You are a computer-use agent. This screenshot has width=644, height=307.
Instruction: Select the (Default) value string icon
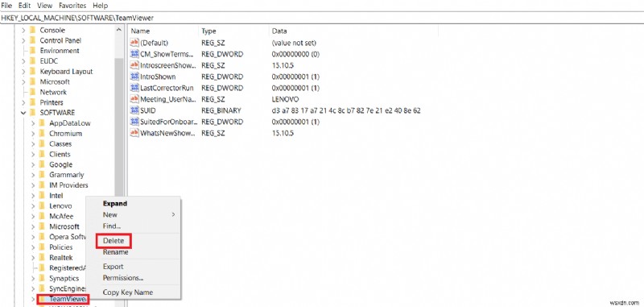(x=134, y=43)
